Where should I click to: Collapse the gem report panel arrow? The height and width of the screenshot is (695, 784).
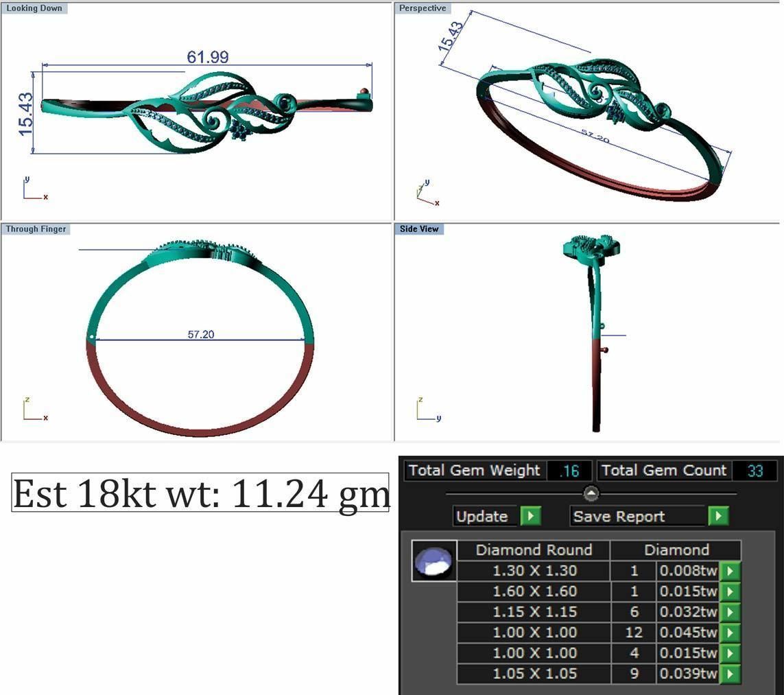(x=591, y=493)
